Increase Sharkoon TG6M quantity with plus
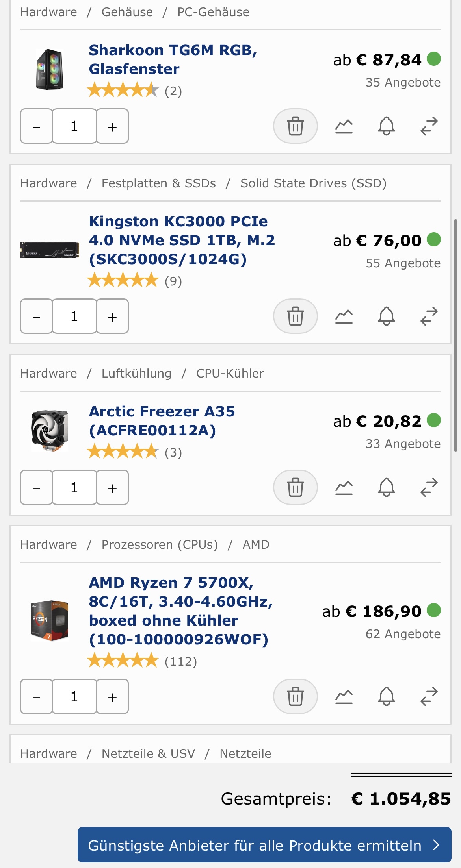Screen dimensions: 461x868 click(112, 126)
